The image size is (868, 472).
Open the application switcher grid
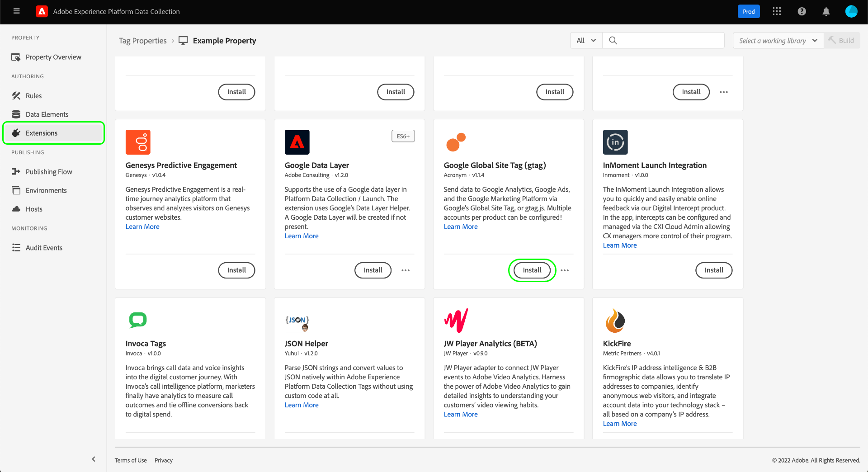coord(777,11)
